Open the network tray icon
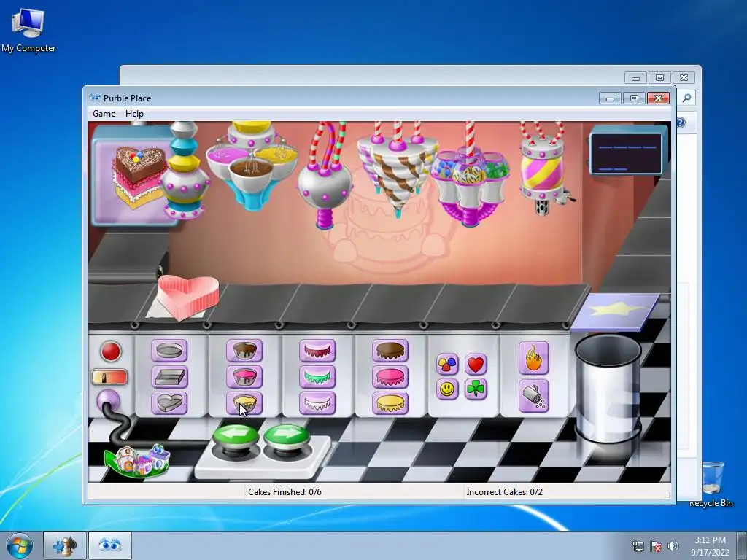Screen dimensions: 747x560 point(638,546)
